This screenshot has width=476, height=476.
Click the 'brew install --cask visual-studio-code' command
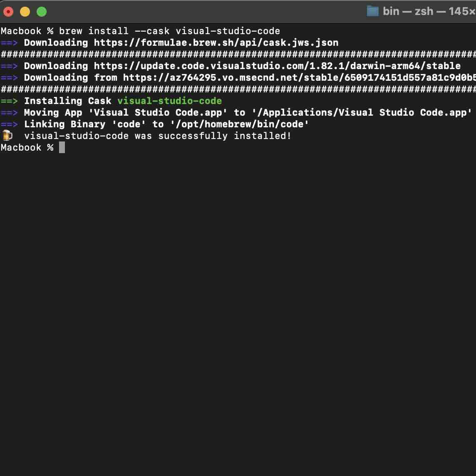169,31
